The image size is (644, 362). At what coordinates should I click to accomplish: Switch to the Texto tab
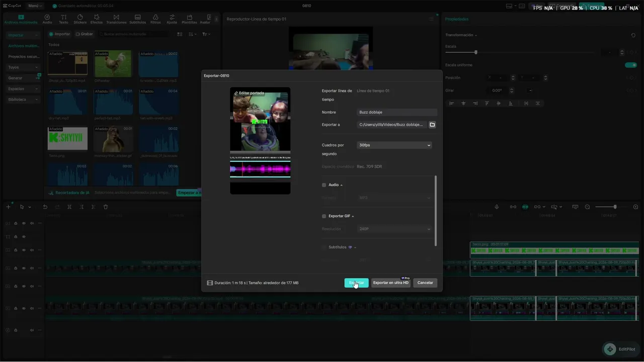coord(63,19)
